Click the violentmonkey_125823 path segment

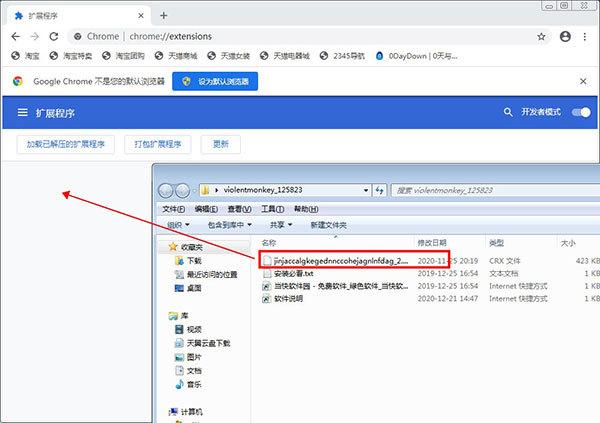(263, 190)
